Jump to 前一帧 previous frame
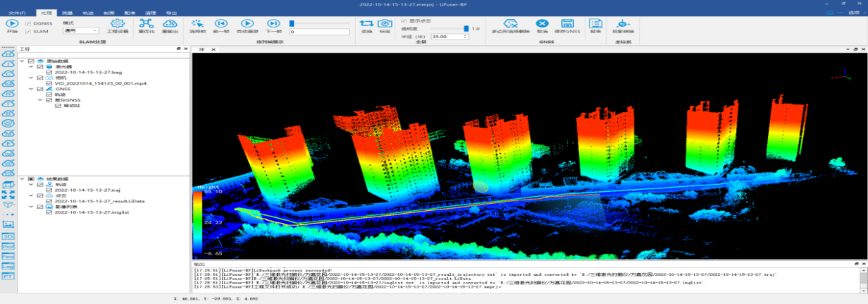Image resolution: width=868 pixels, height=304 pixels. click(x=221, y=25)
